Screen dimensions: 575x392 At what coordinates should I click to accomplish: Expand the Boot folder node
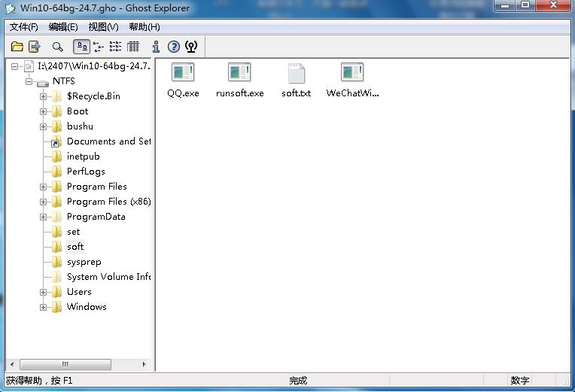[43, 111]
